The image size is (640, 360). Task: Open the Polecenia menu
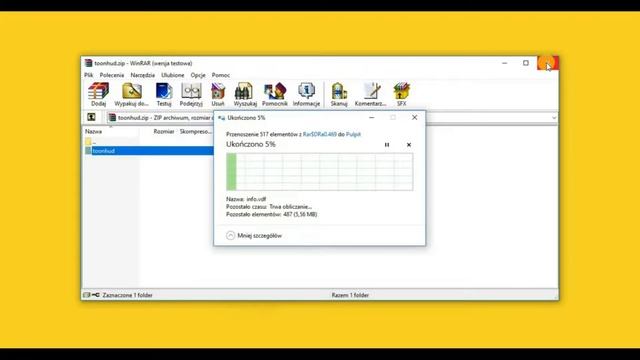click(111, 75)
